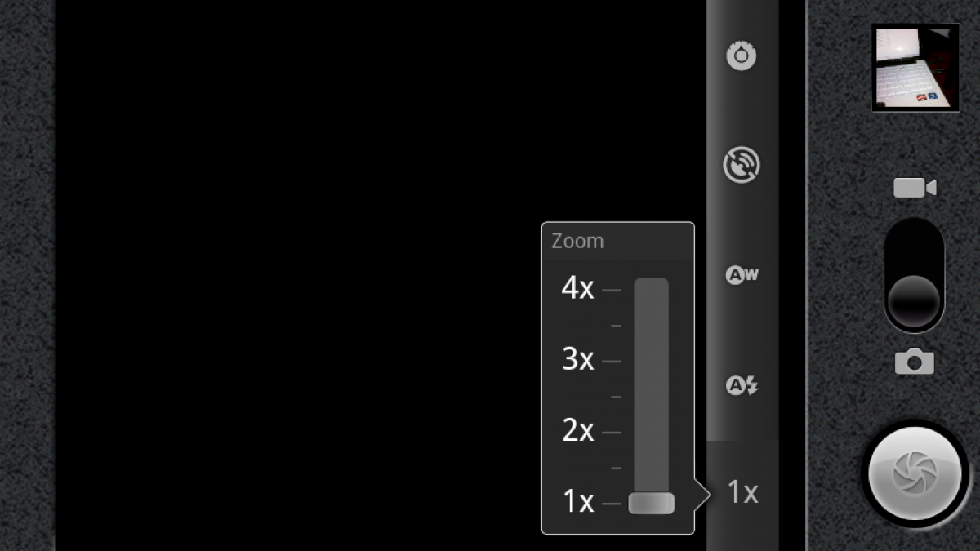Click the tick mark between 1x and 2x
This screenshot has height=551, width=980.
tap(616, 468)
